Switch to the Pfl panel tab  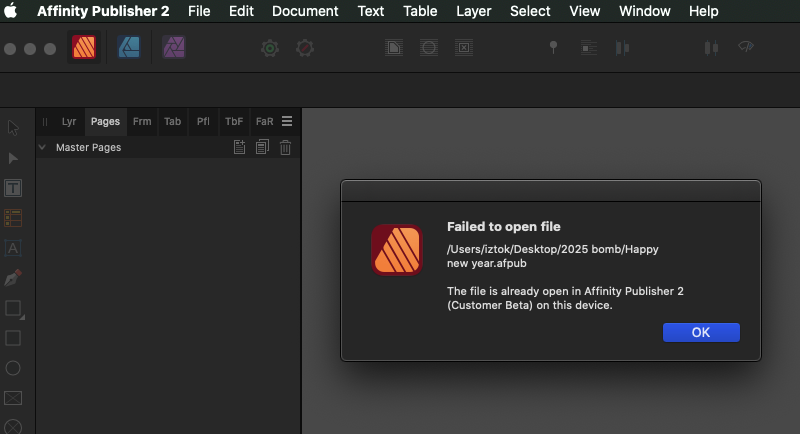click(203, 121)
